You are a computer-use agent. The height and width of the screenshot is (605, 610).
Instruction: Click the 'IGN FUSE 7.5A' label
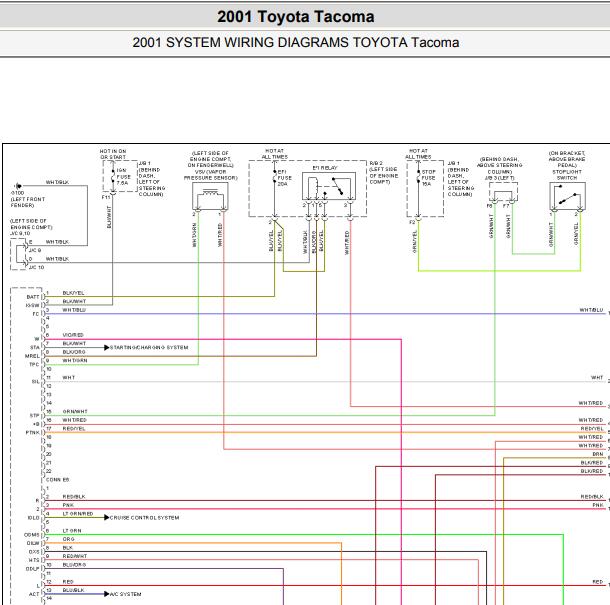(x=124, y=177)
